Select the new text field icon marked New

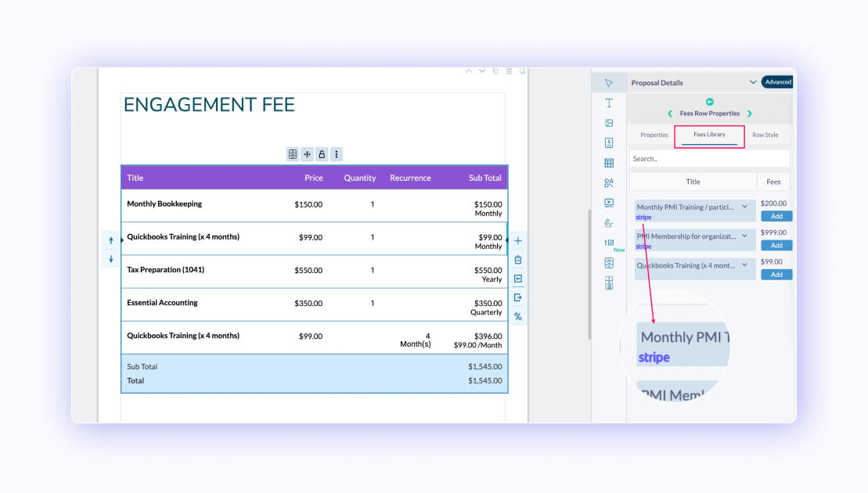[x=610, y=243]
